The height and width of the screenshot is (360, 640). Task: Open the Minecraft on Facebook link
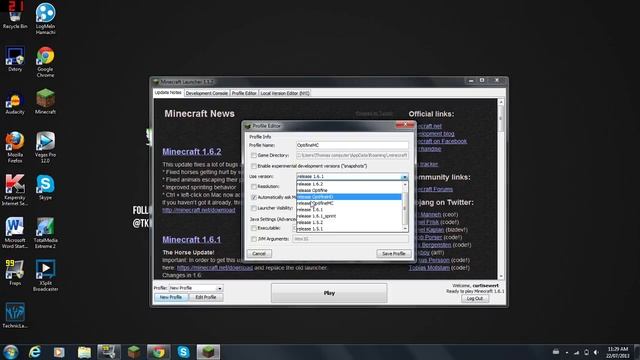point(442,141)
